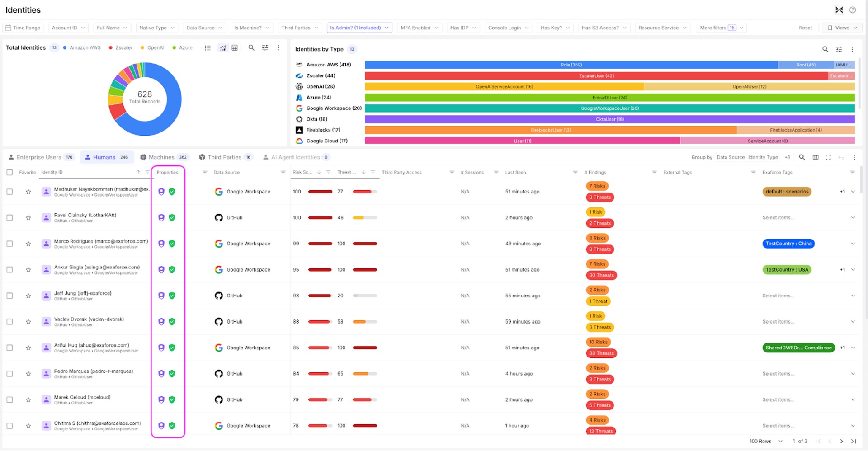Tick the select-all checkbox in table header

(9, 172)
